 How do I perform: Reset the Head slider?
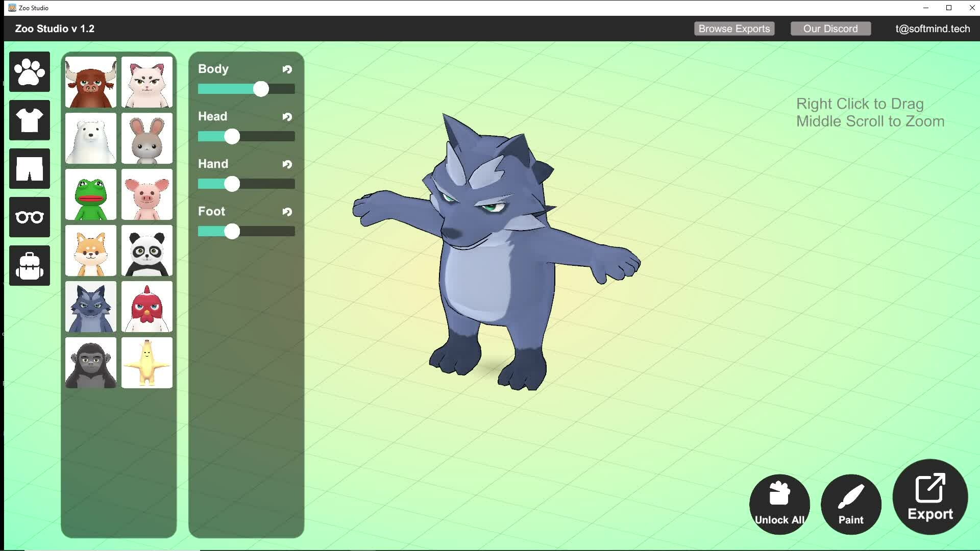coord(287,117)
